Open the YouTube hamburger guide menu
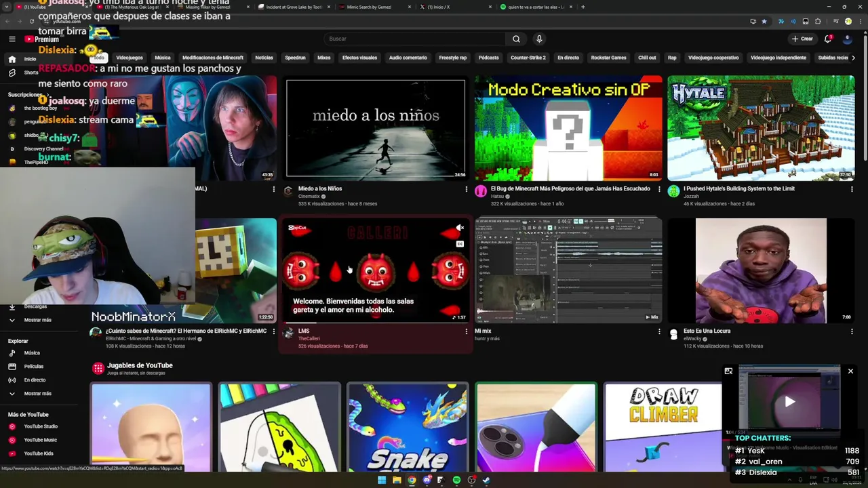This screenshot has height=488, width=868. click(12, 39)
